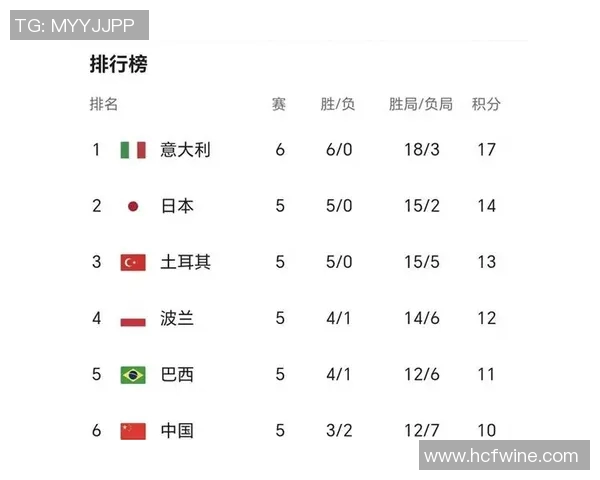Click the TG: MYYJJPP label
The image size is (600, 480).
click(78, 25)
